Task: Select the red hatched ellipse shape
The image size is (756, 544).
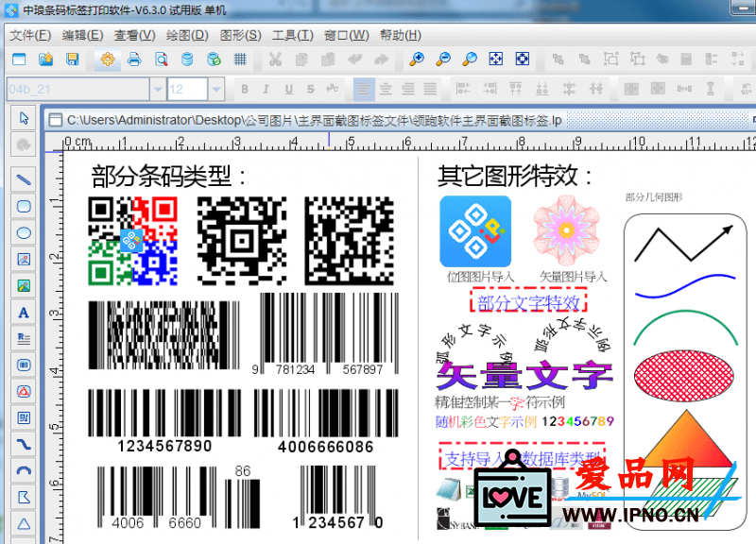Action: [684, 376]
